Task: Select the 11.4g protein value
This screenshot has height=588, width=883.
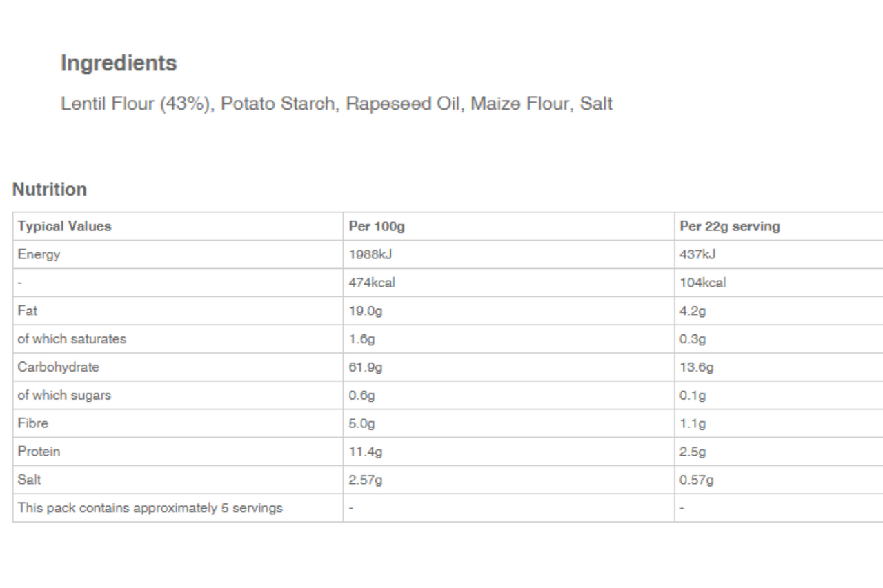Action: point(366,452)
